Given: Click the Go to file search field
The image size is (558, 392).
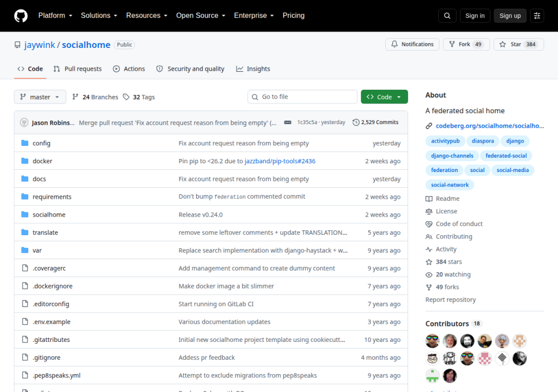Looking at the screenshot, I should click(302, 97).
